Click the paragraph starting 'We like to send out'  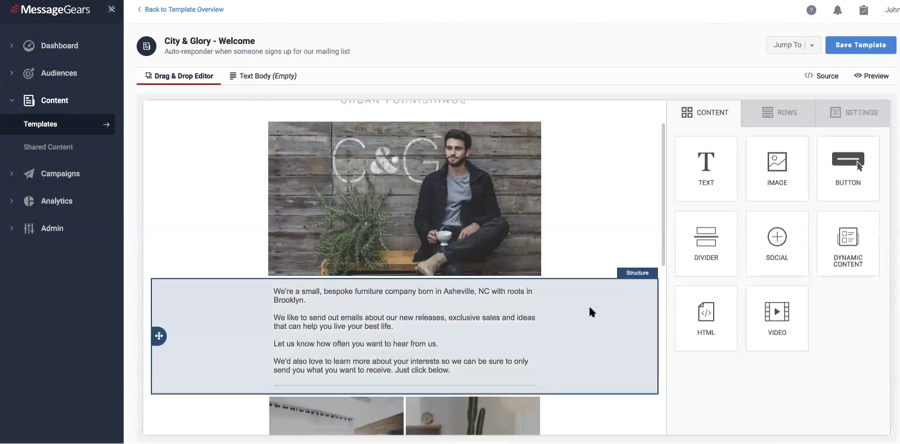pyautogui.click(x=404, y=322)
